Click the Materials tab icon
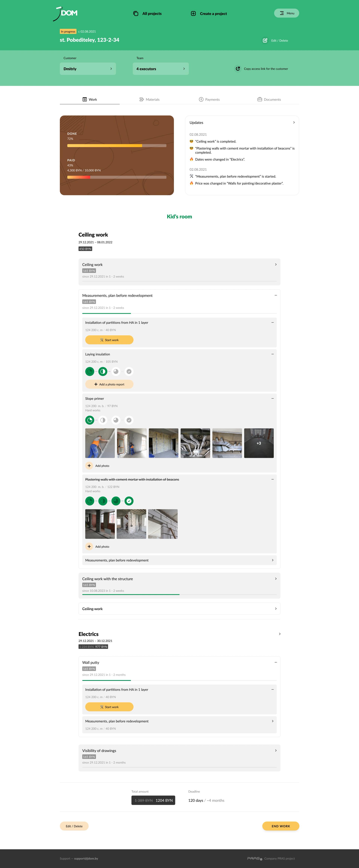Viewport: 359px width, 868px height. pos(141,99)
